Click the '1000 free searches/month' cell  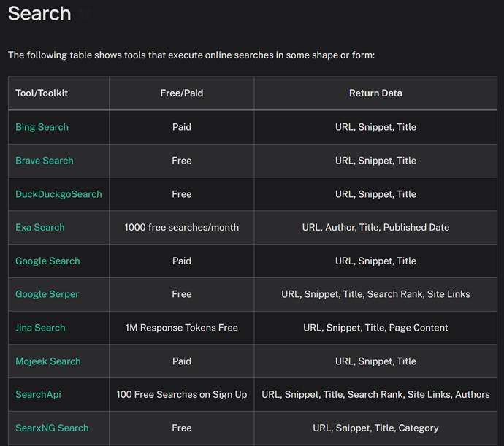(182, 228)
